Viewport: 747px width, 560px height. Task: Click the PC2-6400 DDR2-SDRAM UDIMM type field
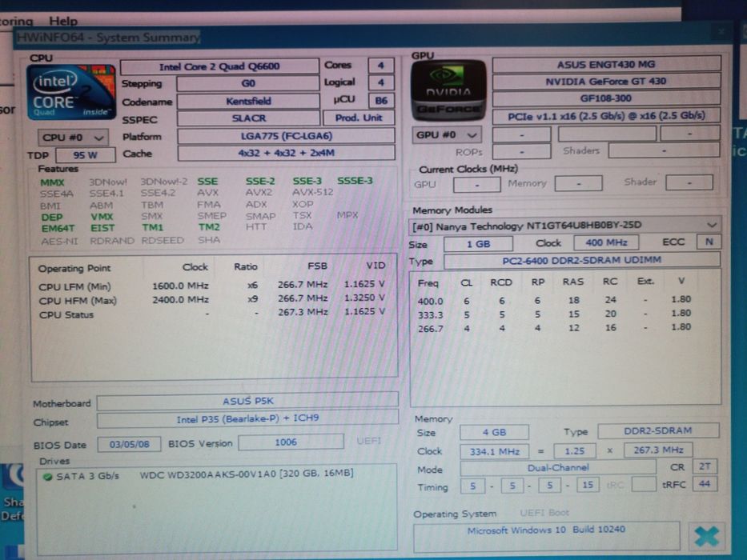coord(582,261)
